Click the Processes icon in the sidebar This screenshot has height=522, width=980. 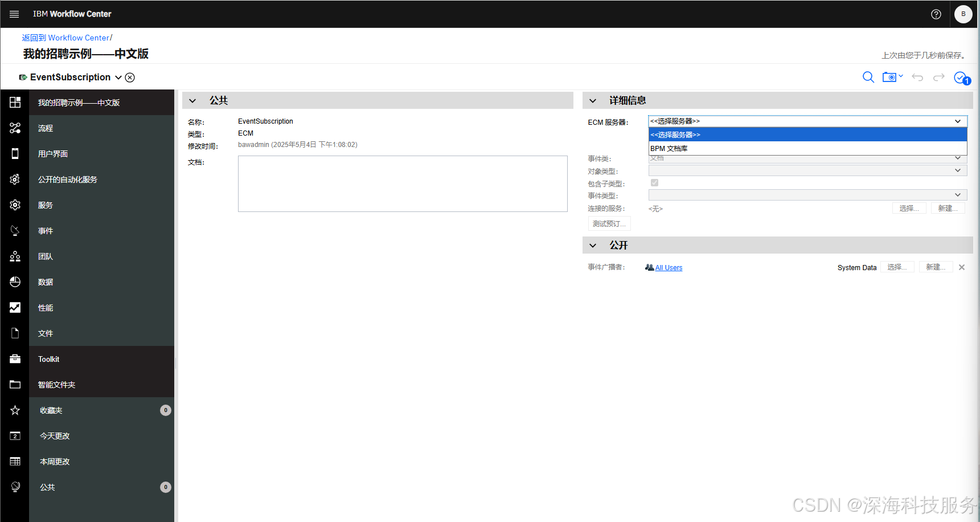point(15,128)
